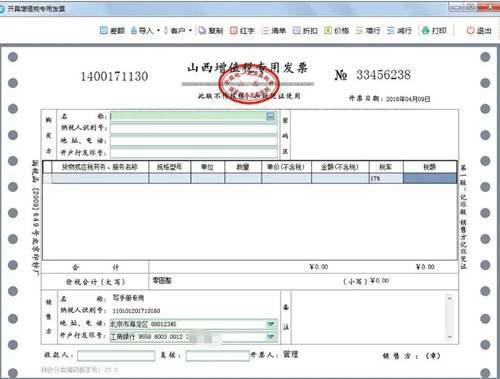Click the 单位 column header
Viewport: 500px width, 379px height.
(x=208, y=167)
